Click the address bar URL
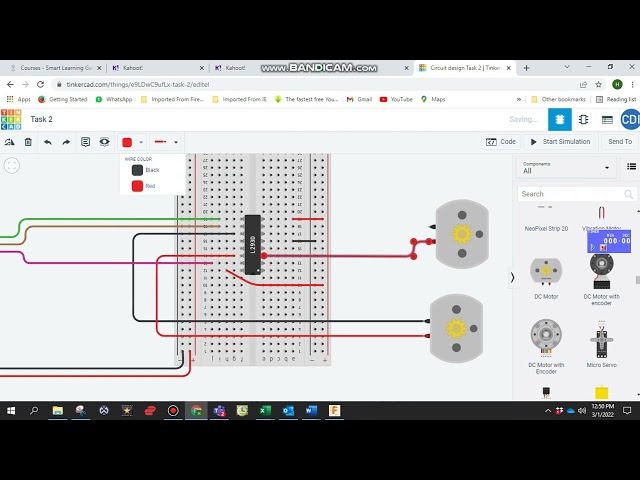Viewport: 640px width, 480px height. [x=138, y=84]
